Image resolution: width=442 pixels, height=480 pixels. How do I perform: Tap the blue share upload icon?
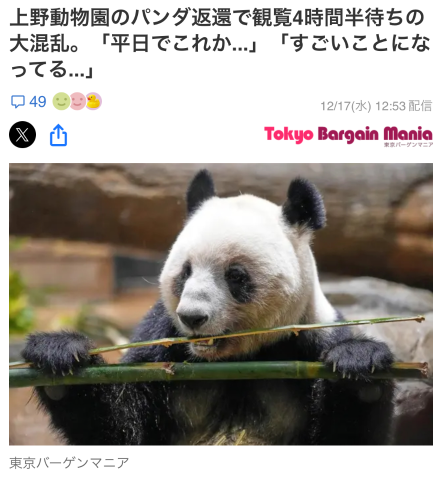pos(59,135)
